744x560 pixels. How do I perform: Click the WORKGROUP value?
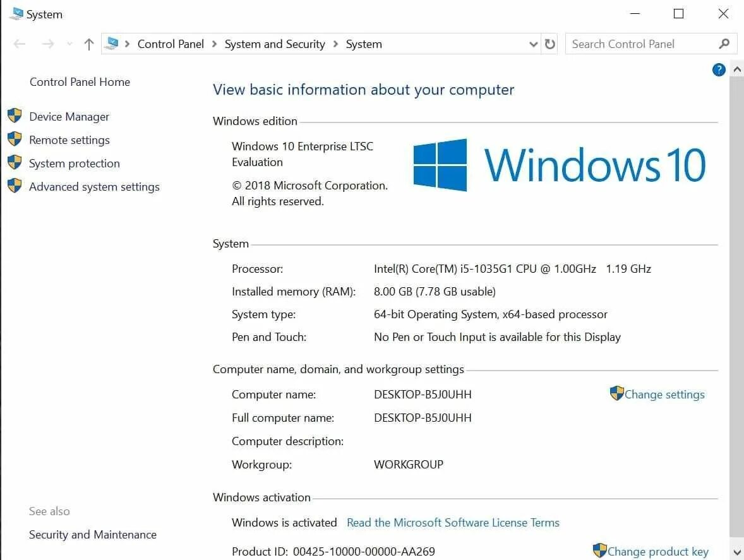tap(409, 465)
